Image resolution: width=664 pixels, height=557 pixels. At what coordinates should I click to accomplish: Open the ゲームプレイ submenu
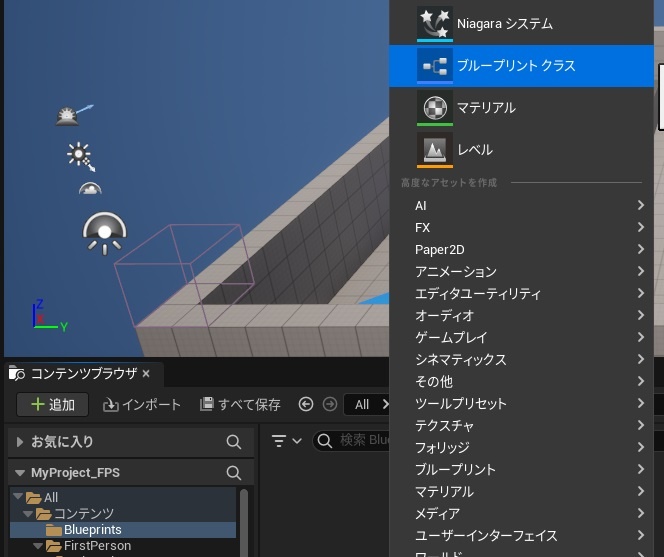(x=521, y=338)
